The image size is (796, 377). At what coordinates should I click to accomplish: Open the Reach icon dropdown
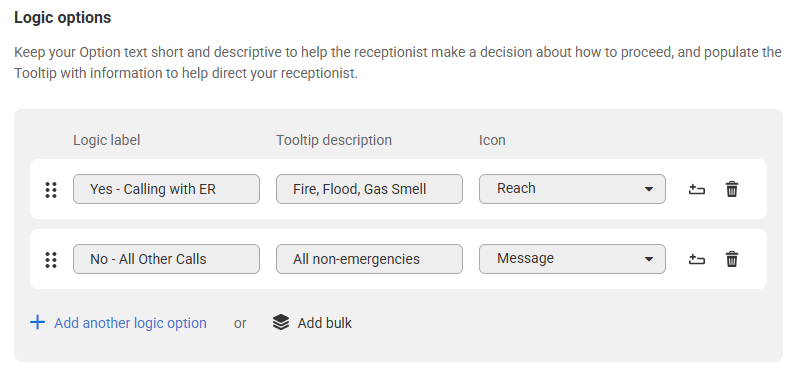pos(572,189)
